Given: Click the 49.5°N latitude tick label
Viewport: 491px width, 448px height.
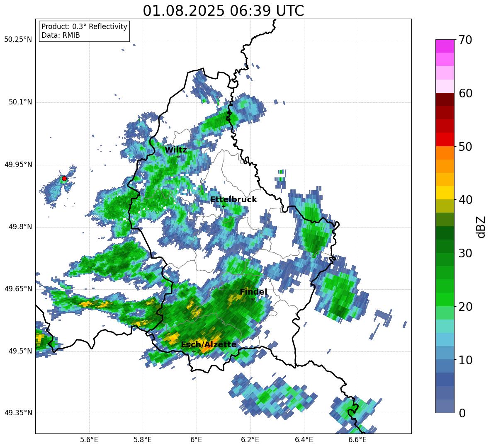Looking at the screenshot, I should (x=20, y=351).
